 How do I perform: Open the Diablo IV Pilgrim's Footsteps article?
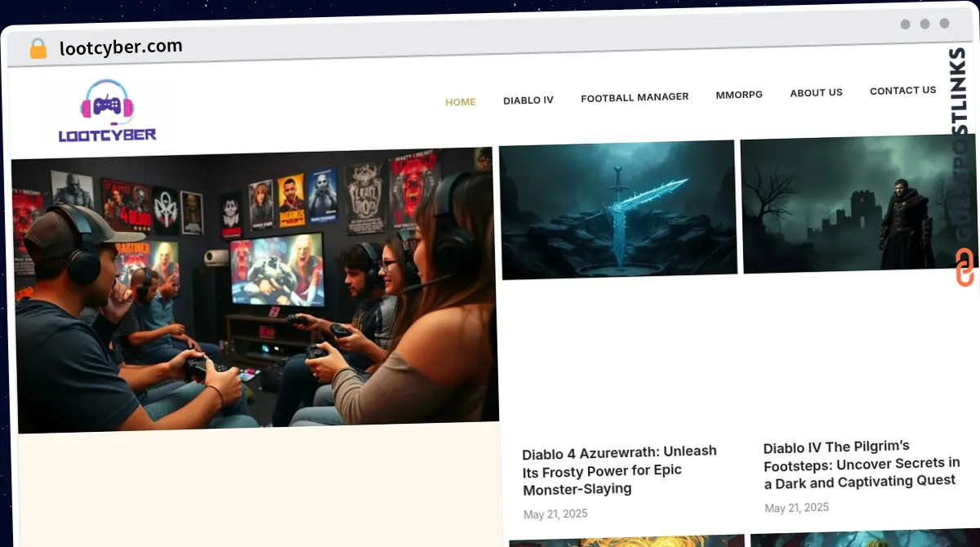(x=862, y=464)
